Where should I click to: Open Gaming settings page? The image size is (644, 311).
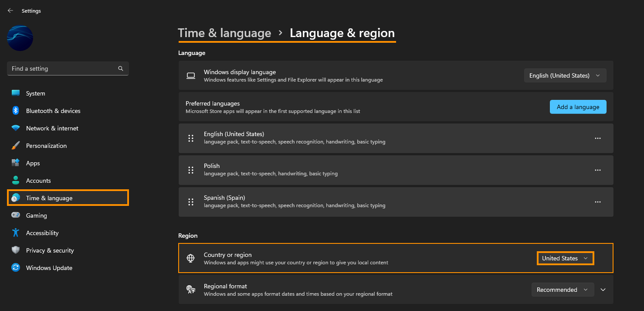68,215
